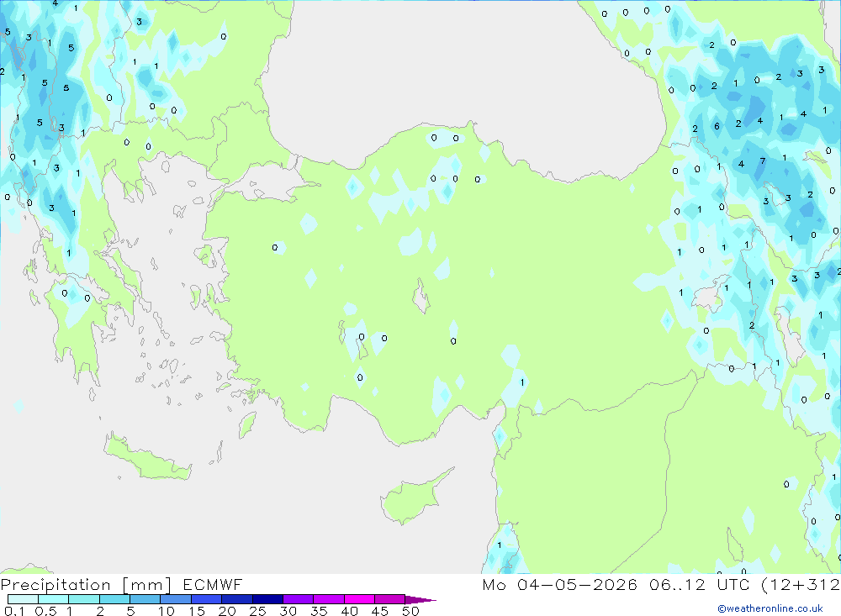
Task: Click the "(12+312" forecast step text
Action: click(x=801, y=585)
